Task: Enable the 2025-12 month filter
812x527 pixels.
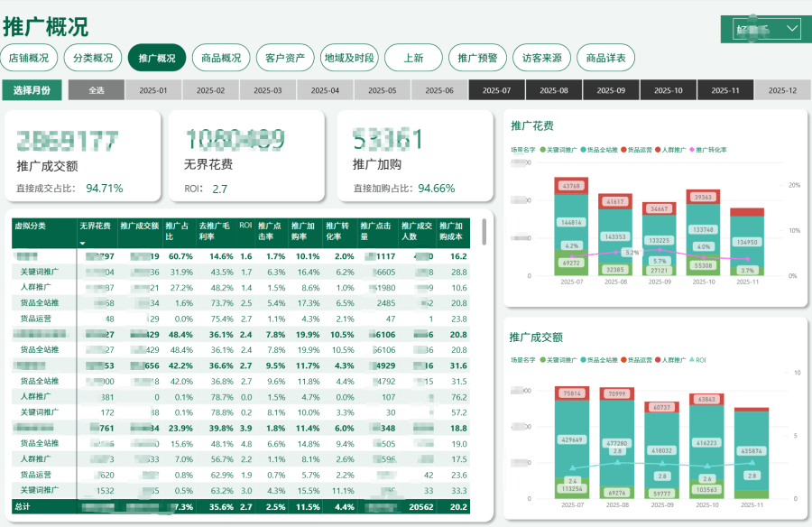Action: (x=780, y=90)
